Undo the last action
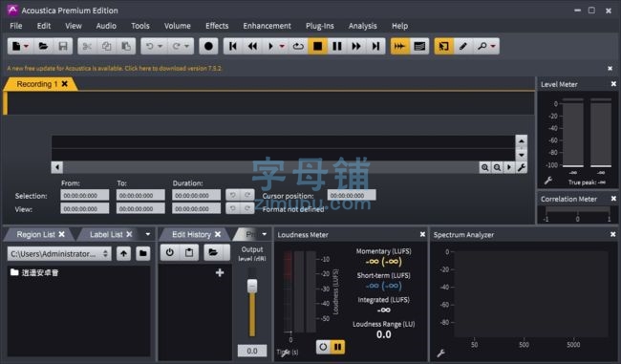The image size is (621, 364). tap(149, 47)
